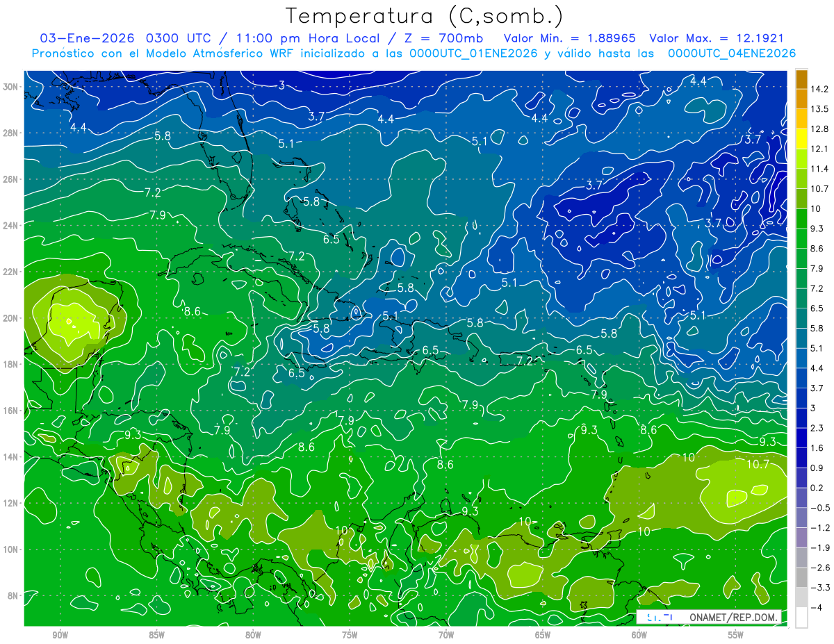Click the '30N' latitude axis label
834x644 pixels.
(x=10, y=86)
